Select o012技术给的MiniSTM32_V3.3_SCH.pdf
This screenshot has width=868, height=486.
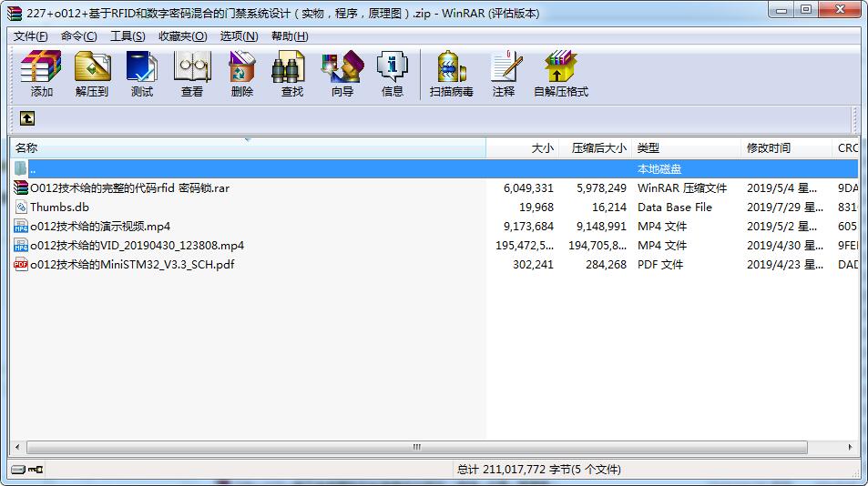coord(132,264)
